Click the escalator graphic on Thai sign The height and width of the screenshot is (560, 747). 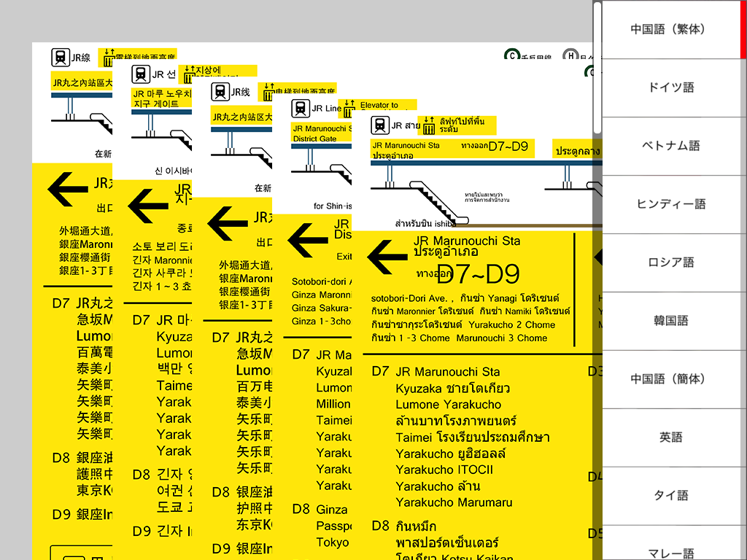pos(436,203)
